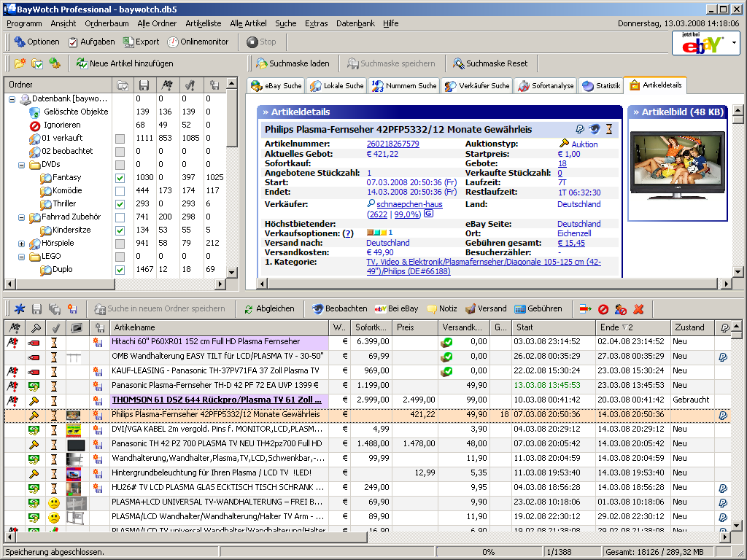The width and height of the screenshot is (747, 560).
Task: Click the red prohibition ignore icon
Action: coord(603,309)
